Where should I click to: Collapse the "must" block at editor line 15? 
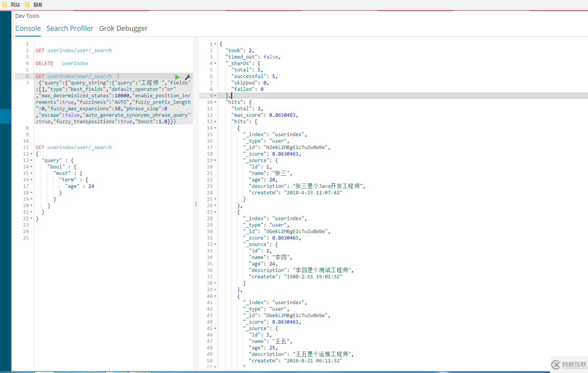(31, 173)
